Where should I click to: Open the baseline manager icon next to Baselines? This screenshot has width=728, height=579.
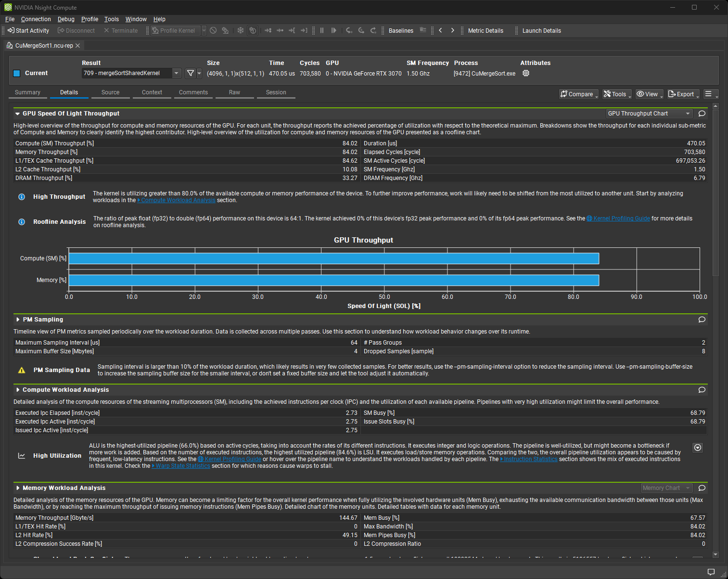pyautogui.click(x=423, y=30)
